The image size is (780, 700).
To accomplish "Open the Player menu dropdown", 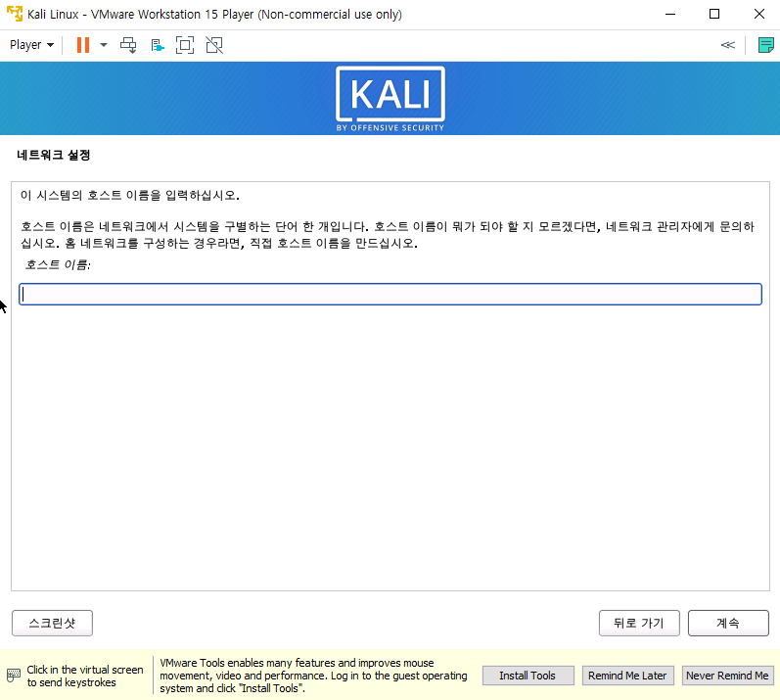I will (31, 45).
